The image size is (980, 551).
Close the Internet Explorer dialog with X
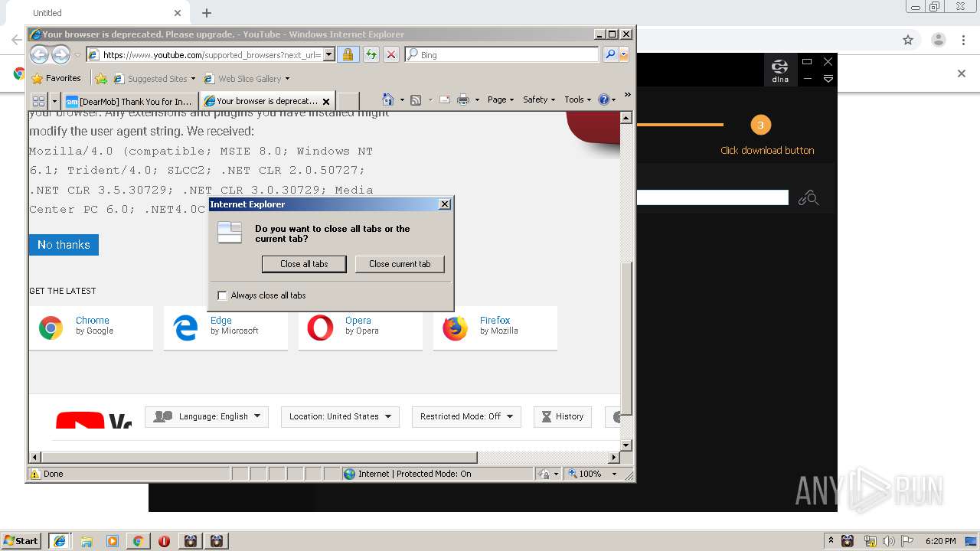445,204
